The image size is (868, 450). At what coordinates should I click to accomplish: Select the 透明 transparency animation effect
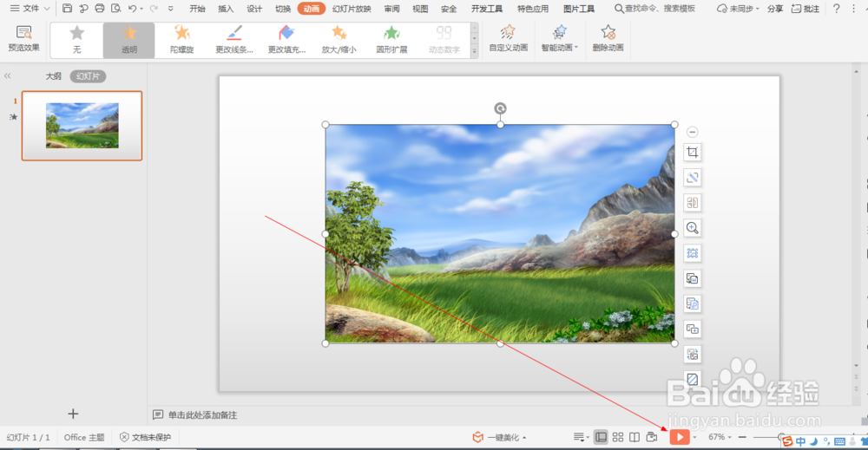pos(129,40)
